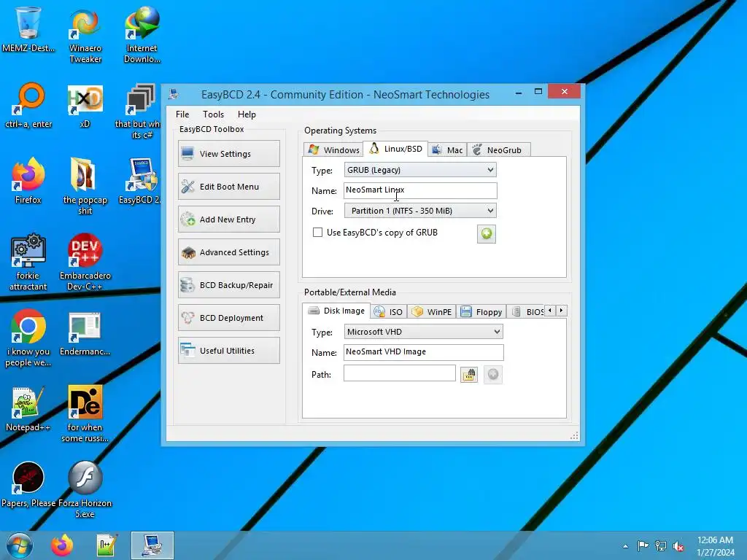The height and width of the screenshot is (560, 747).
Task: Switch to the NeoGrub tab
Action: (498, 150)
